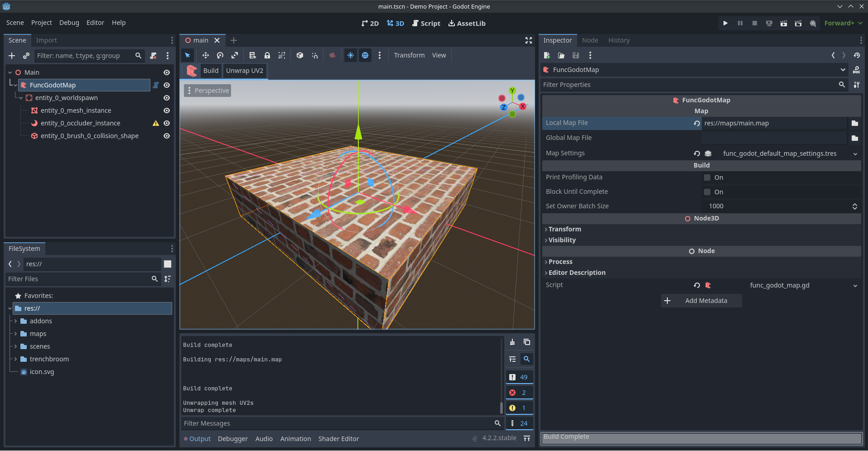Viewport: 868px width, 451px height.
Task: Click the lock selected node icon
Action: [x=267, y=55]
